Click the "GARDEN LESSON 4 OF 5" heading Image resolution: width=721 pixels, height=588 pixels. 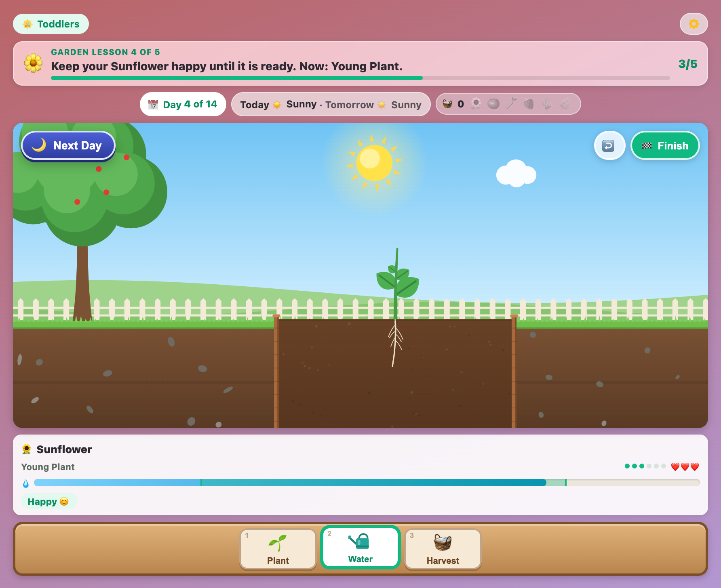coord(105,52)
